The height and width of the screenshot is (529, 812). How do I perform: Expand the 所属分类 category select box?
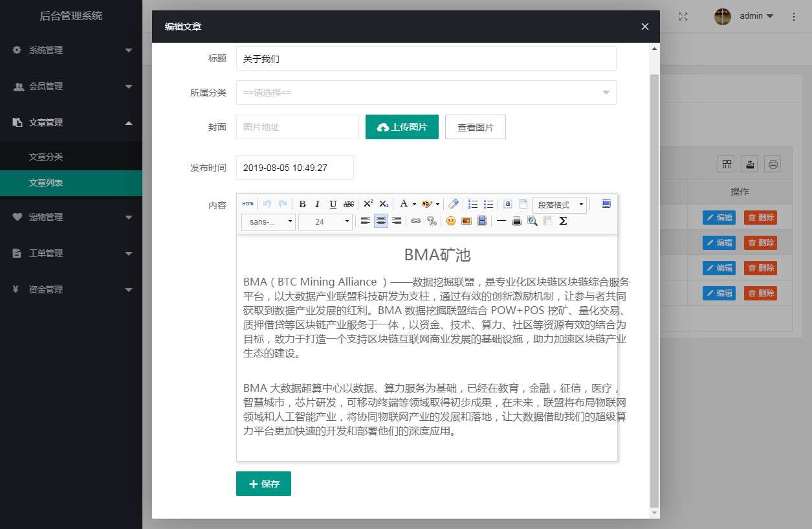(426, 93)
